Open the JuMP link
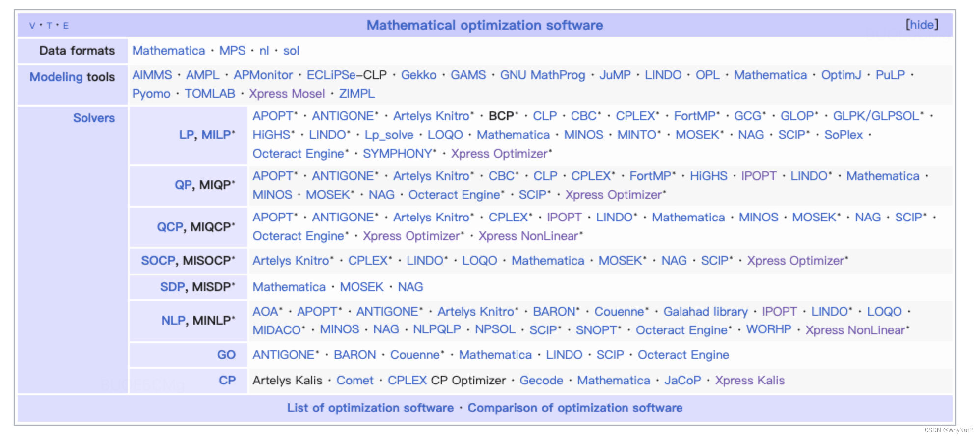This screenshot has height=438, width=980. click(x=615, y=75)
